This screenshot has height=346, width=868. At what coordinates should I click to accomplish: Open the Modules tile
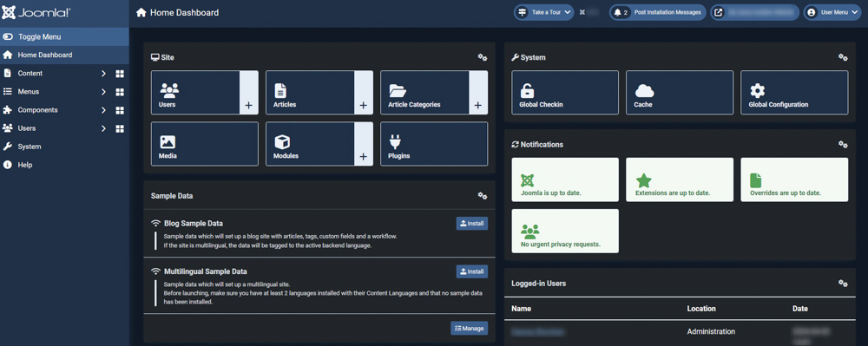point(310,144)
